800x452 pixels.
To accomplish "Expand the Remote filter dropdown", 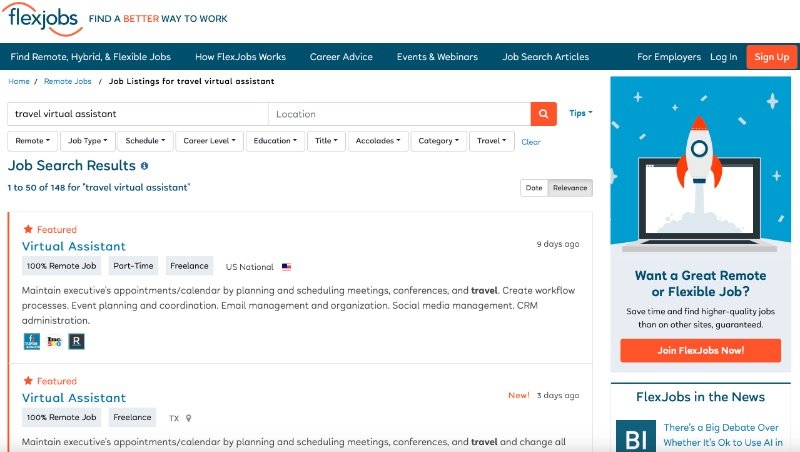I will (32, 141).
